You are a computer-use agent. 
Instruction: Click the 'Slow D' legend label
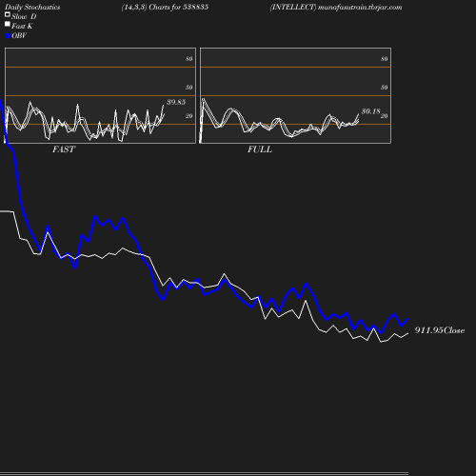24,16
